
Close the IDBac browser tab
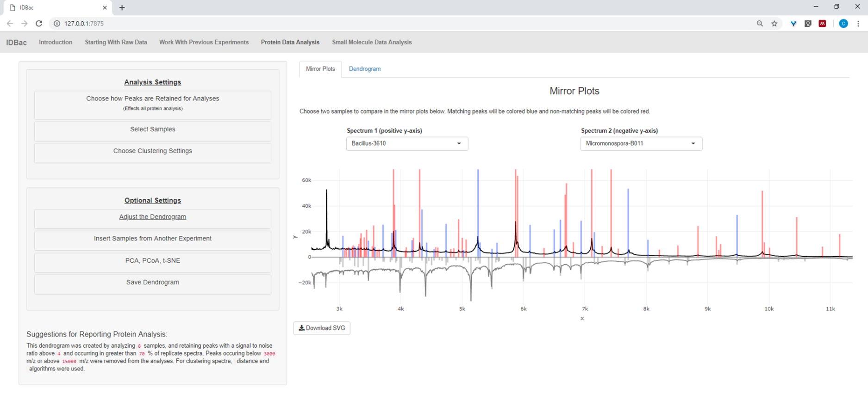click(105, 7)
